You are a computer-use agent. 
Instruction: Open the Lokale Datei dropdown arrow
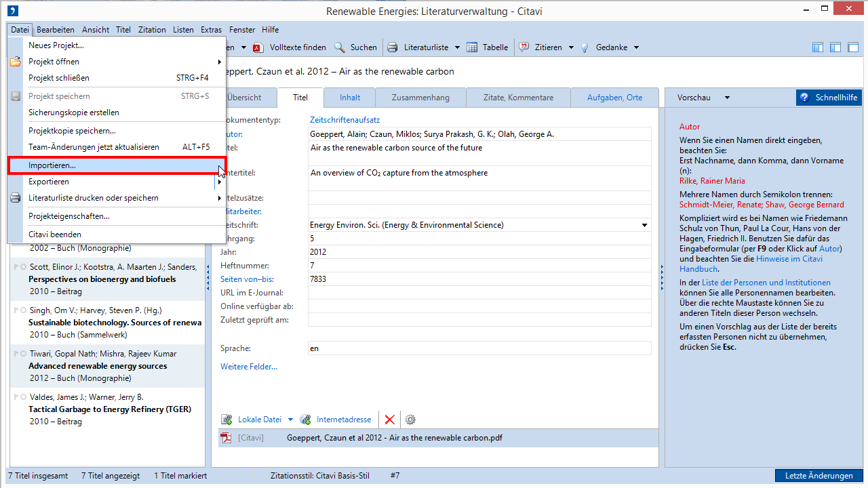[290, 420]
